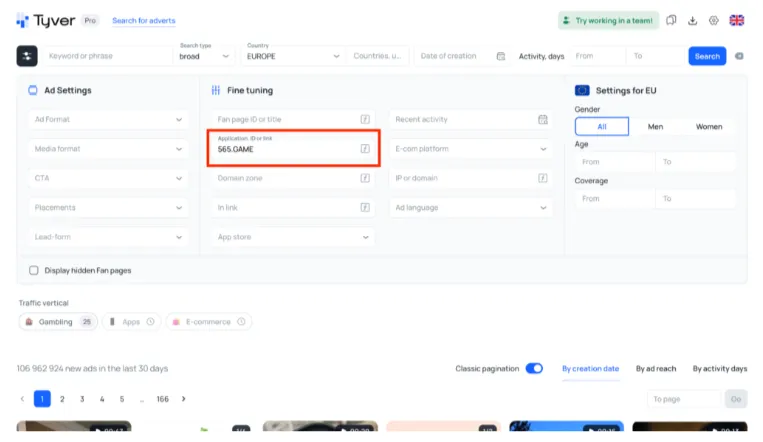The image size is (763, 442).
Task: Expand the Ad language dropdown
Action: click(x=471, y=207)
